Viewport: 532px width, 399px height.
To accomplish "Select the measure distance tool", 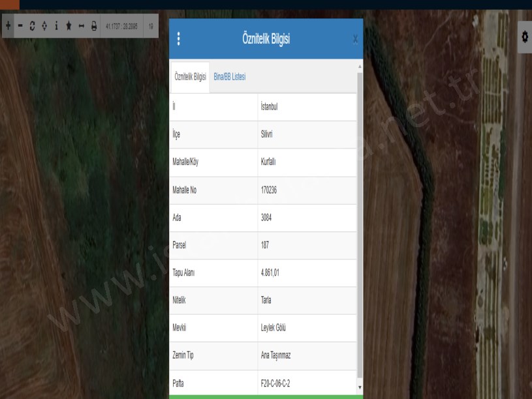I will click(81, 26).
